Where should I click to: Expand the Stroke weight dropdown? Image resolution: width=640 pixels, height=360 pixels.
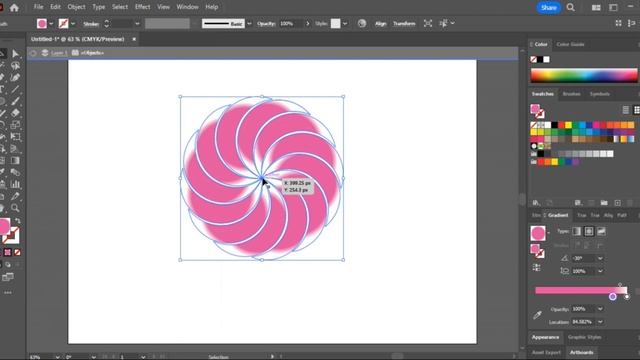(137, 24)
